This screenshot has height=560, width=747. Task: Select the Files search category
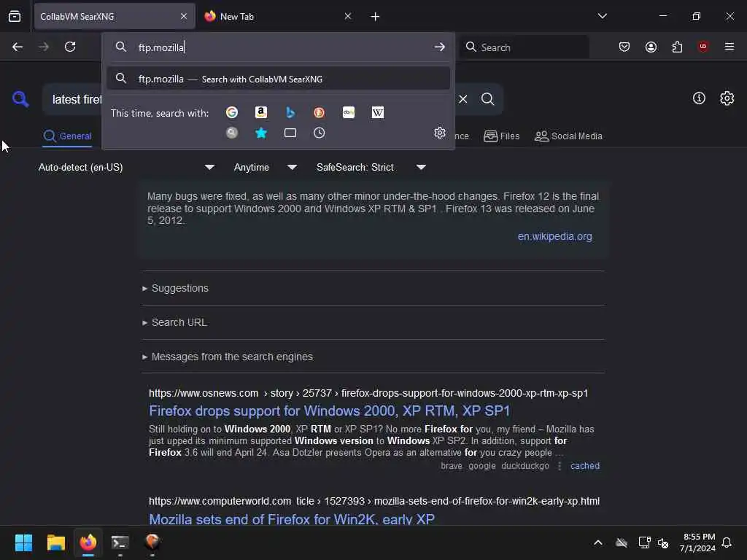(502, 136)
